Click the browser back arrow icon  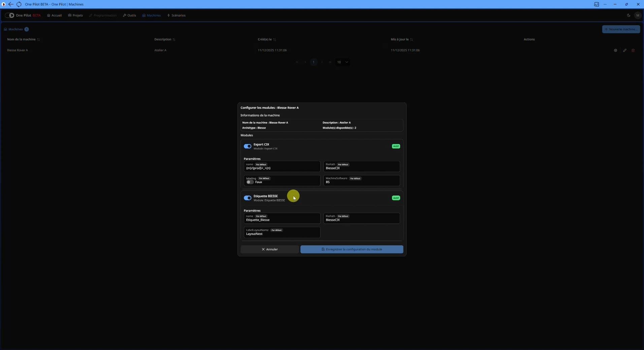pos(11,4)
